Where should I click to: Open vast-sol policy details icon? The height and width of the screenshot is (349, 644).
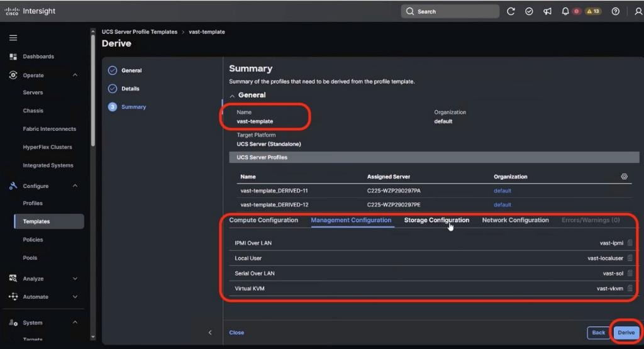[630, 273]
